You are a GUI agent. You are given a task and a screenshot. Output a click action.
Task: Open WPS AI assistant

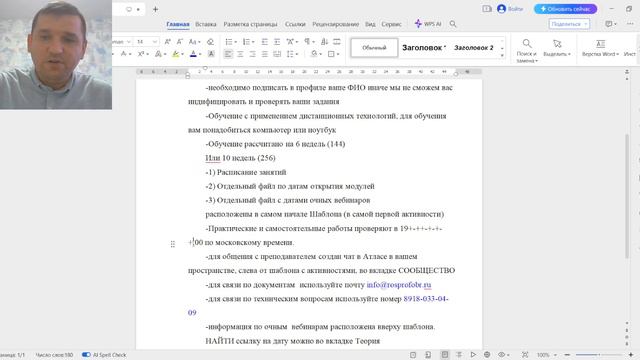coord(428,24)
